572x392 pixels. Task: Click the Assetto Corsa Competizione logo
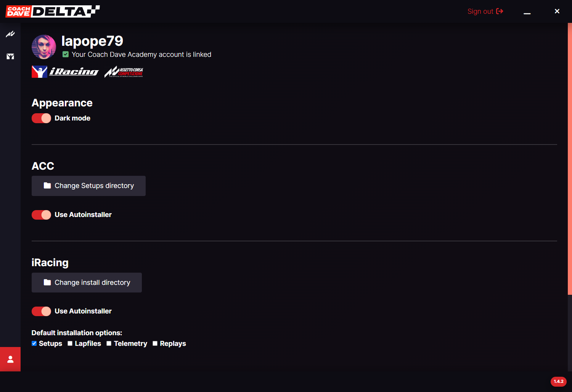[124, 72]
